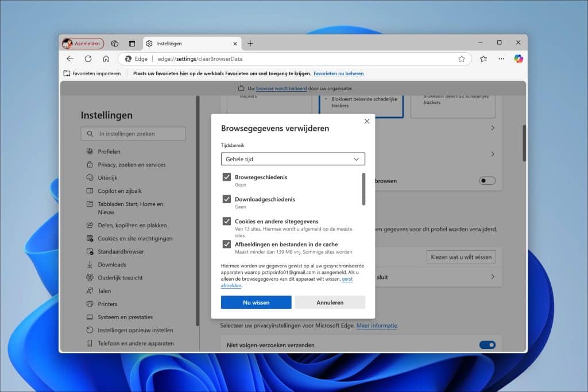Click the Annuleren button
Image resolution: width=588 pixels, height=392 pixels.
(x=330, y=302)
